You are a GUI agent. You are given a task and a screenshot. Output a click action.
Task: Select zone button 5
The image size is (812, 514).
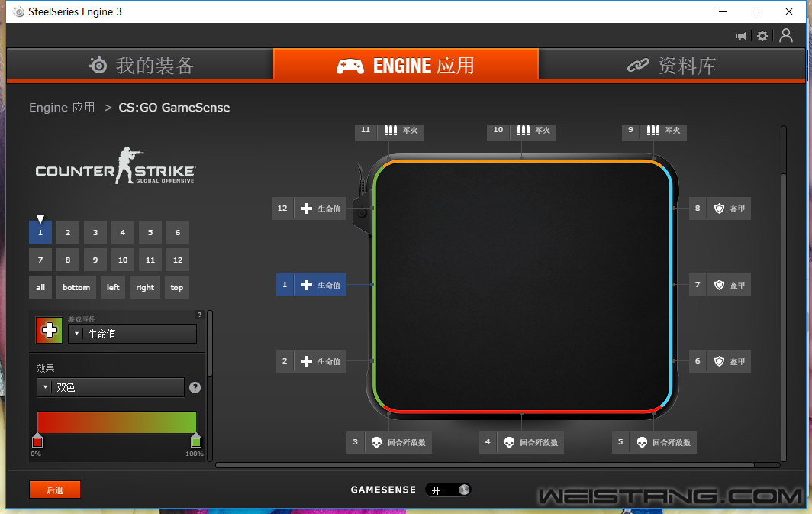tap(150, 233)
